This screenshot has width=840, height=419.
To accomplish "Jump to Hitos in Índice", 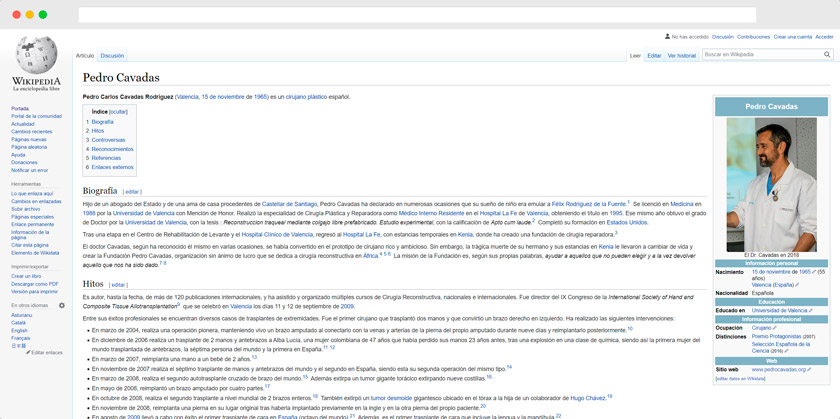I will click(98, 131).
